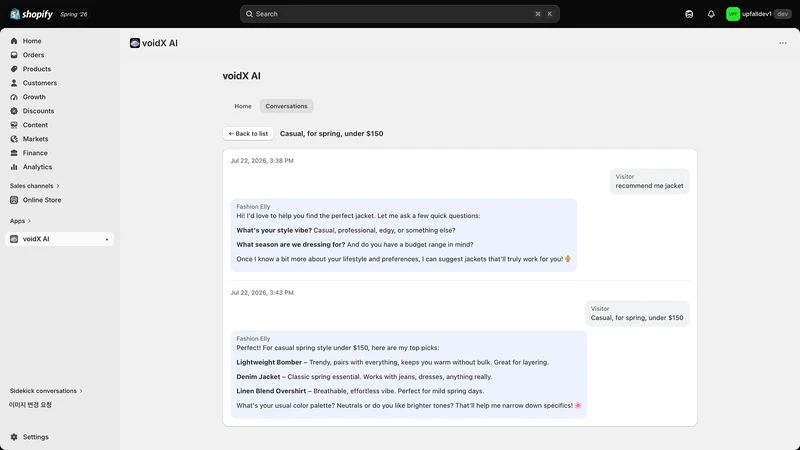Open the Orders sidebar icon
The image size is (800, 450).
[14, 55]
